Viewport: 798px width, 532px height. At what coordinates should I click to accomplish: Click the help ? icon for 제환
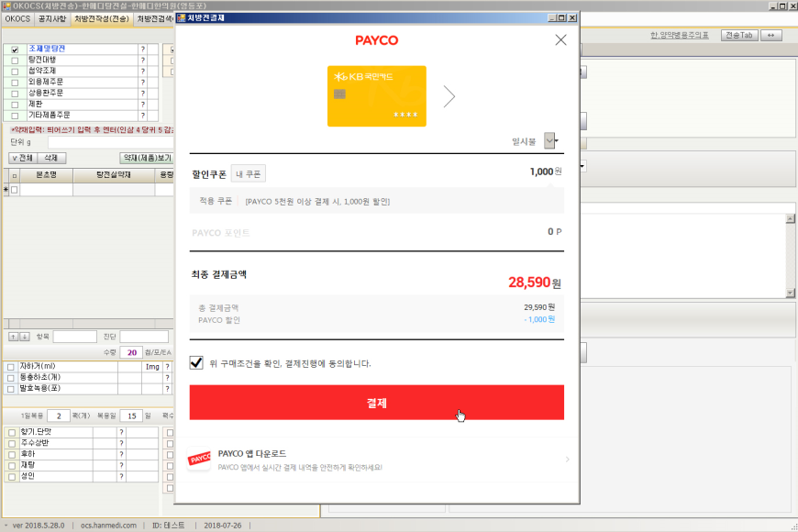coord(143,105)
